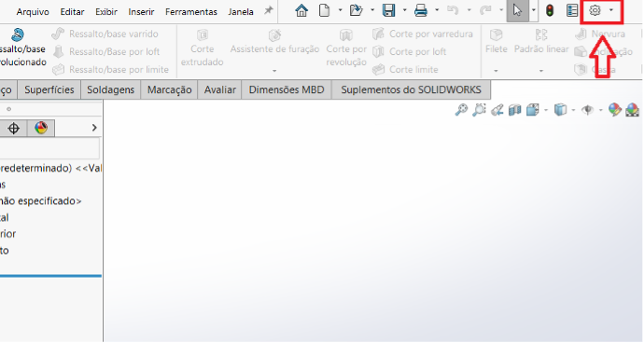Screen dimensions: 644x343
Task: Expand the Select tool dropdown arrow
Action: tap(533, 10)
